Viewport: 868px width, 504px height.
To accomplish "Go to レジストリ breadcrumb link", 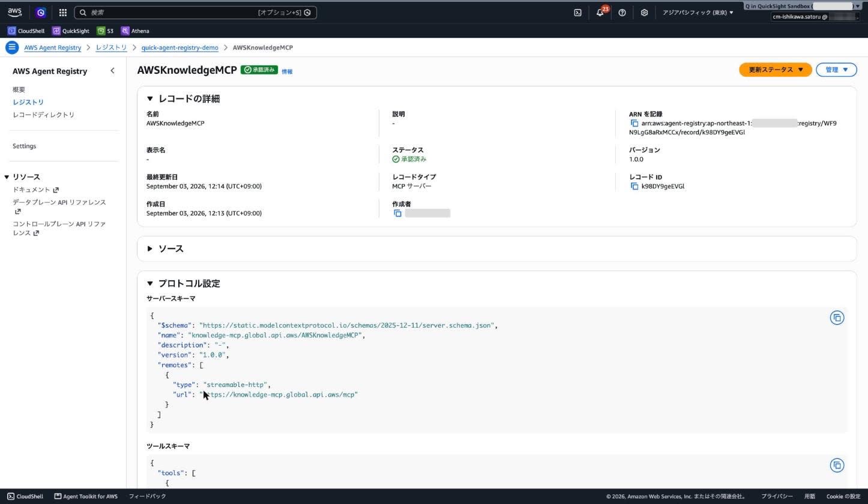I will click(112, 47).
